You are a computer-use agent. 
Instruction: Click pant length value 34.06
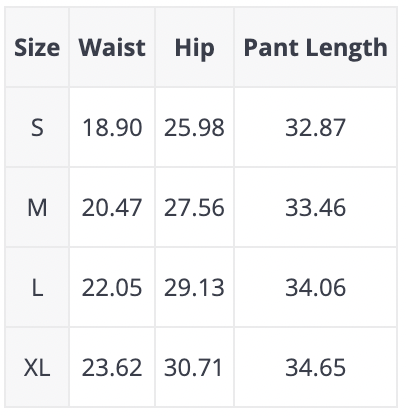click(x=315, y=288)
